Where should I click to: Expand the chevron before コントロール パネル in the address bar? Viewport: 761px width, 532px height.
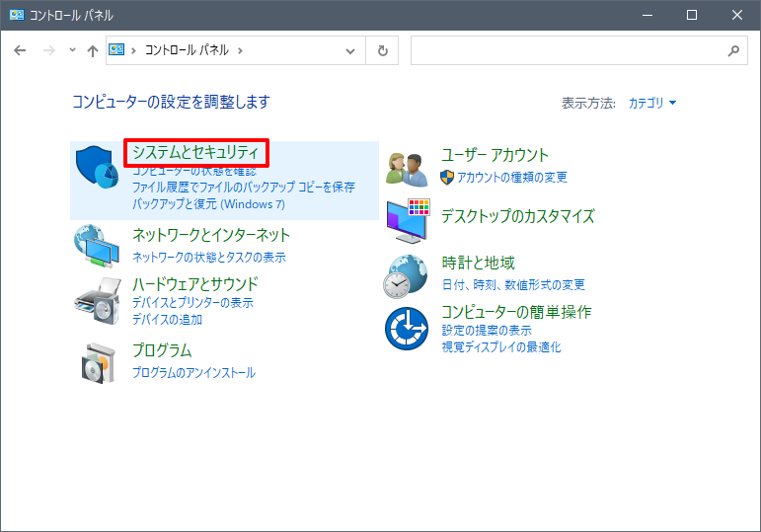(x=133, y=50)
